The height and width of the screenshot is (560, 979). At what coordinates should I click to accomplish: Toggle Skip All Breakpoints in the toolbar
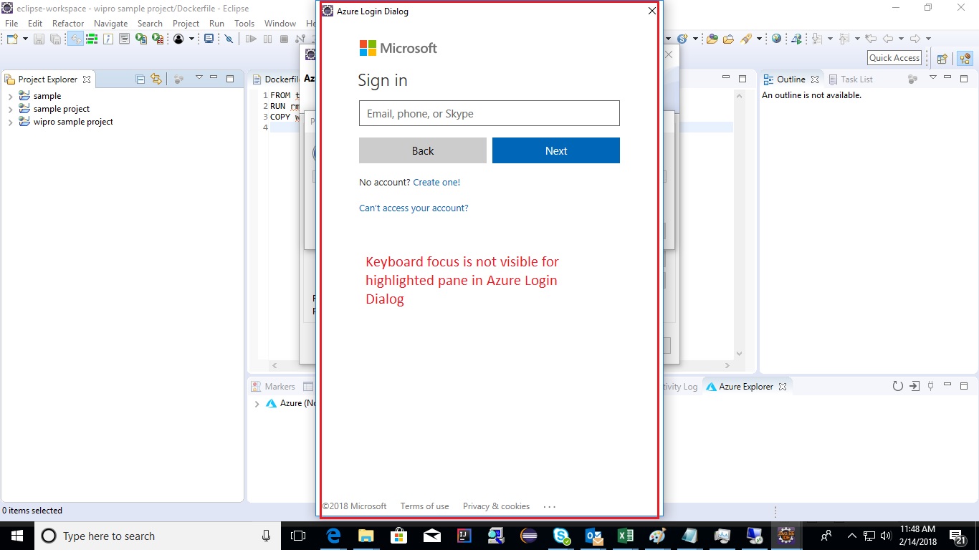228,39
